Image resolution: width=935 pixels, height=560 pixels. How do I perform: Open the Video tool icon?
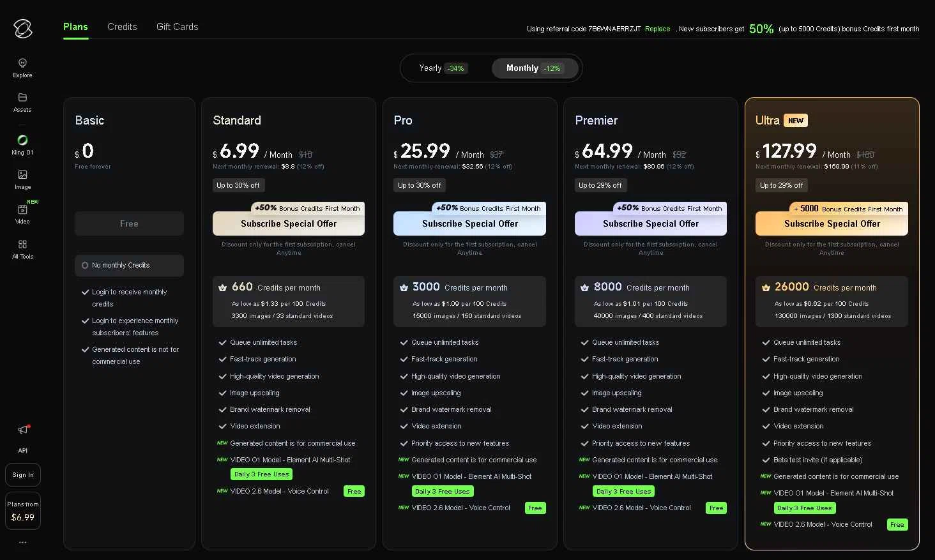point(22,209)
